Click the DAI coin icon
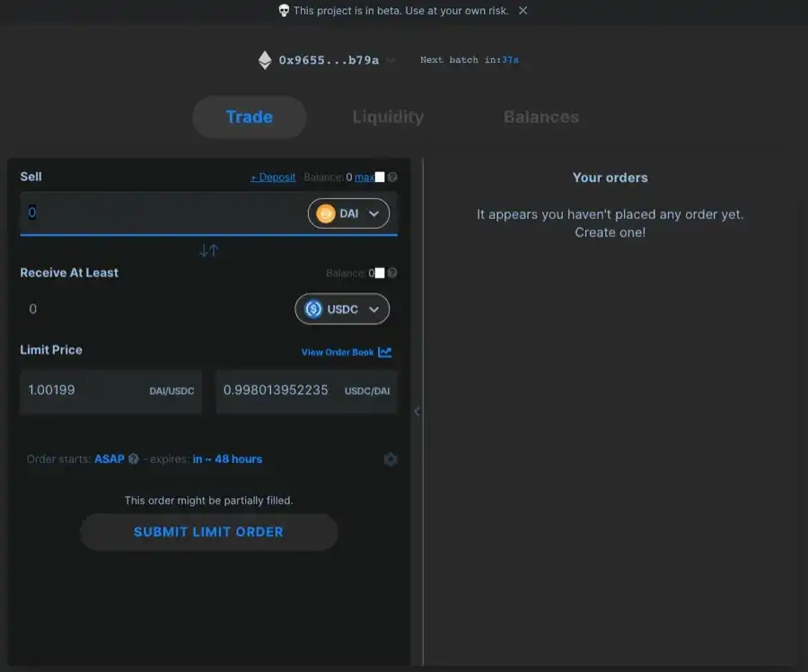The width and height of the screenshot is (808, 672). click(x=326, y=214)
